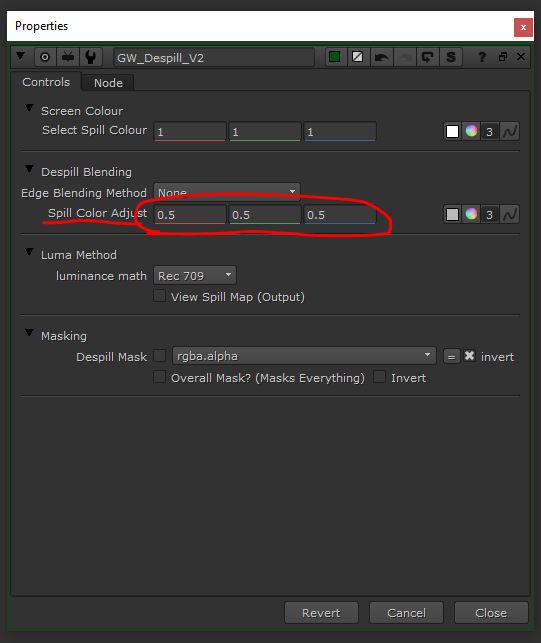Viewport: 541px width, 643px height.
Task: Open the wrench edit knobs icon
Action: 91,57
